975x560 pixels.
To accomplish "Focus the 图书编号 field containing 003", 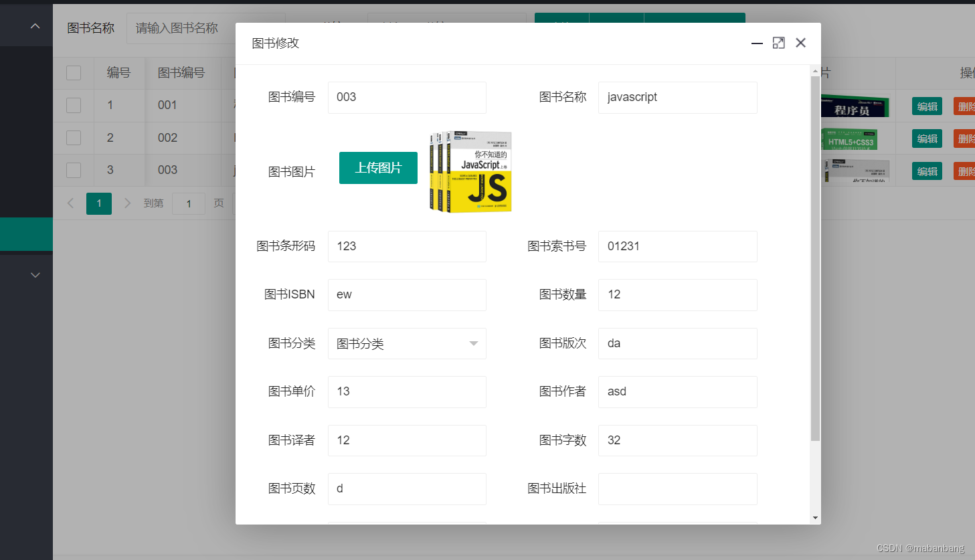I will point(407,97).
